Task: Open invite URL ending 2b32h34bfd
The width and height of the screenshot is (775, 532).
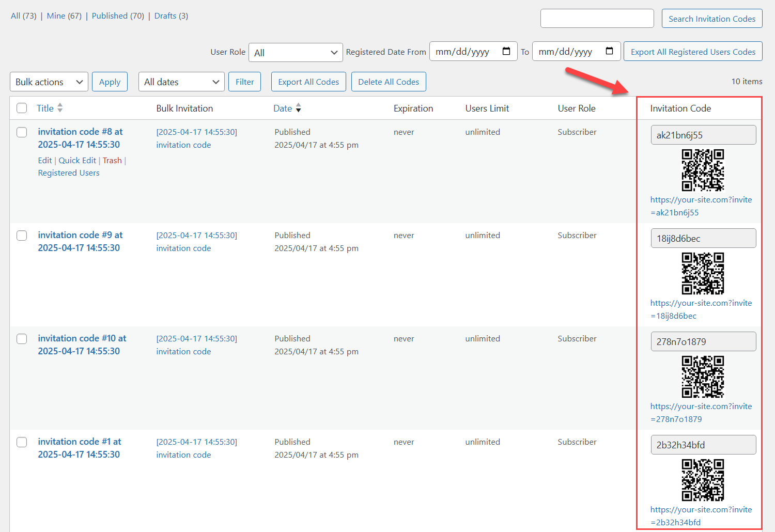Action: point(701,516)
